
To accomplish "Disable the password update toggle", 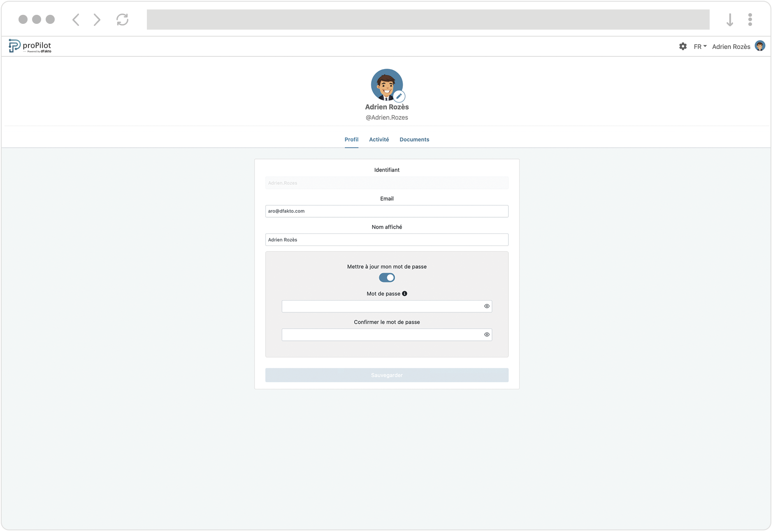I will (x=387, y=278).
